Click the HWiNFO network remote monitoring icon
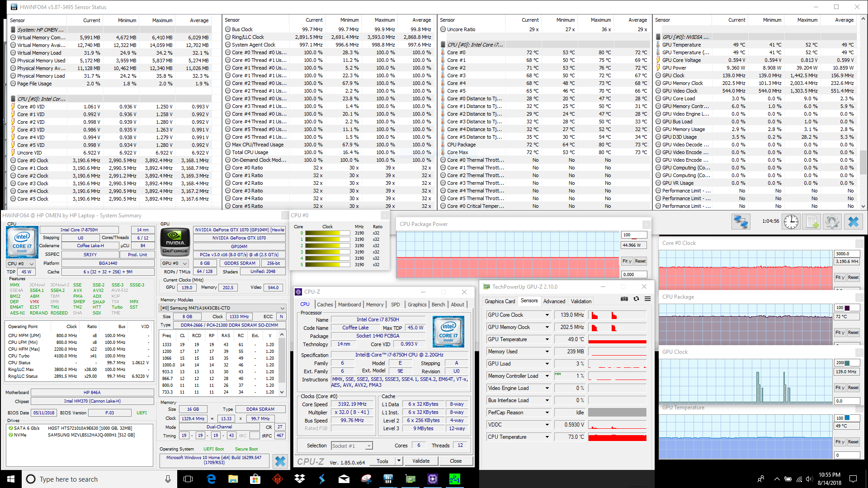The width and height of the screenshot is (868, 488). pyautogui.click(x=741, y=222)
